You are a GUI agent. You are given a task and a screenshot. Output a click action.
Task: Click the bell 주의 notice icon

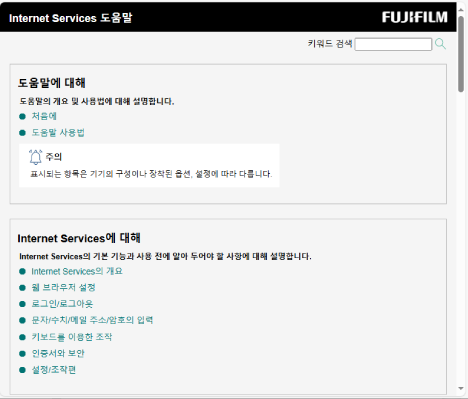[36, 157]
